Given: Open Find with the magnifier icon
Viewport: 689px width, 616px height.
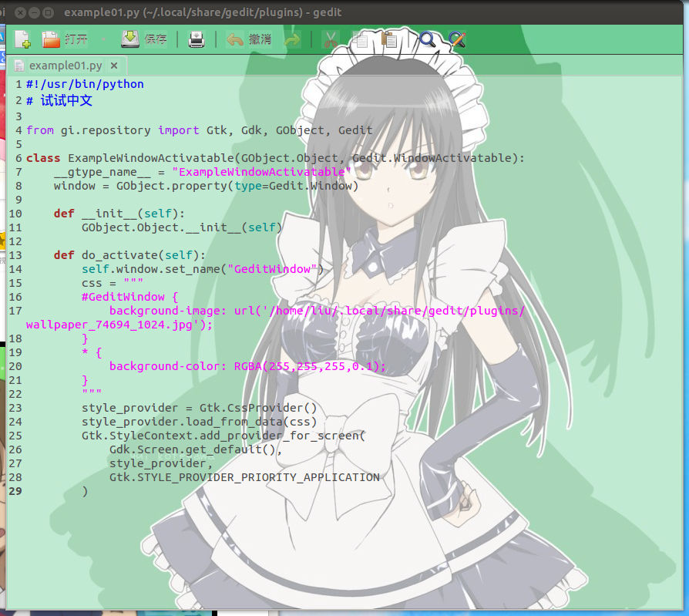Looking at the screenshot, I should [x=427, y=39].
